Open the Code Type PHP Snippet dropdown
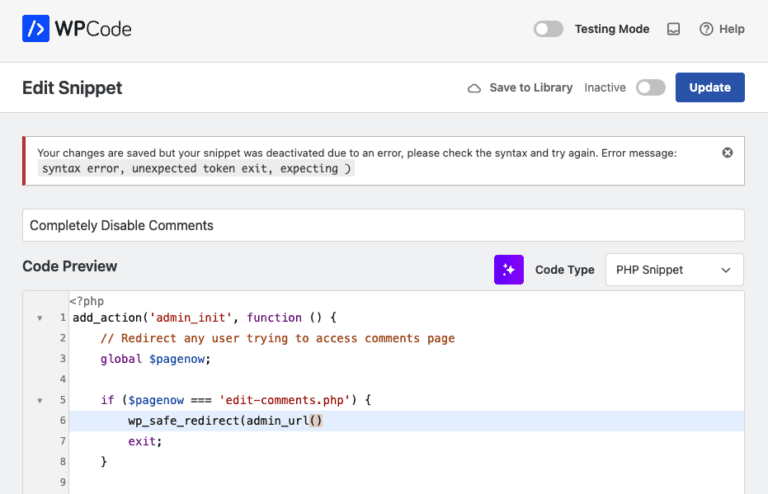This screenshot has width=768, height=494. tap(674, 269)
